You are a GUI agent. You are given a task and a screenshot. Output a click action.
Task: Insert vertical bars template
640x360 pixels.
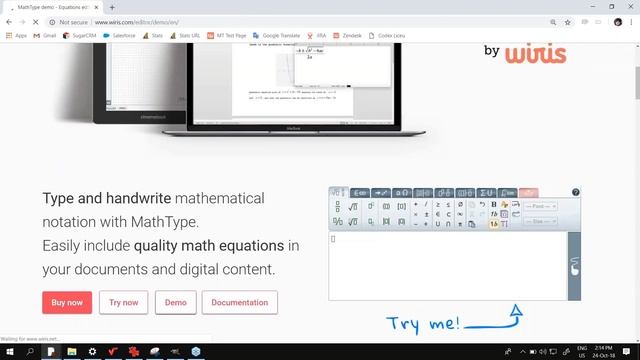pyautogui.click(x=386, y=222)
